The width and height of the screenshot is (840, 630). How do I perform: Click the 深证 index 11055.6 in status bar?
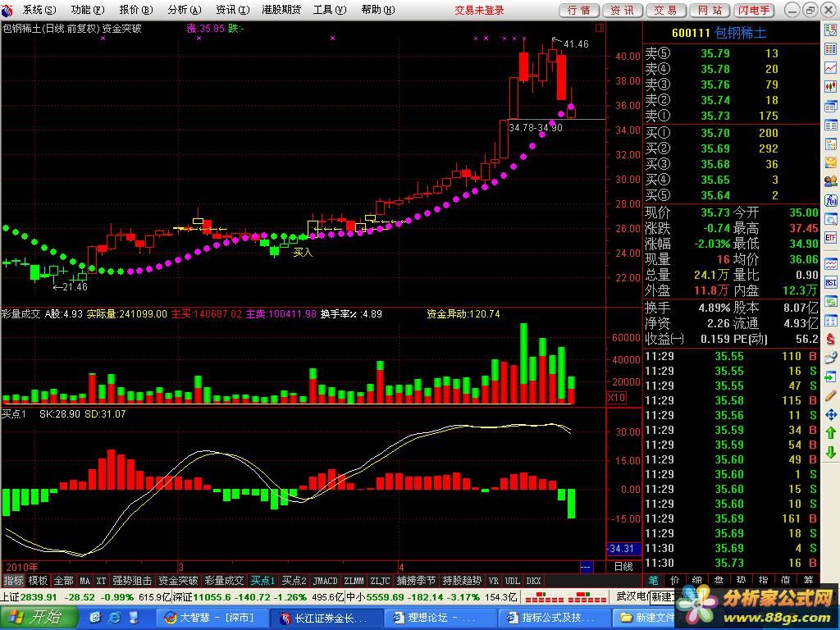202,597
